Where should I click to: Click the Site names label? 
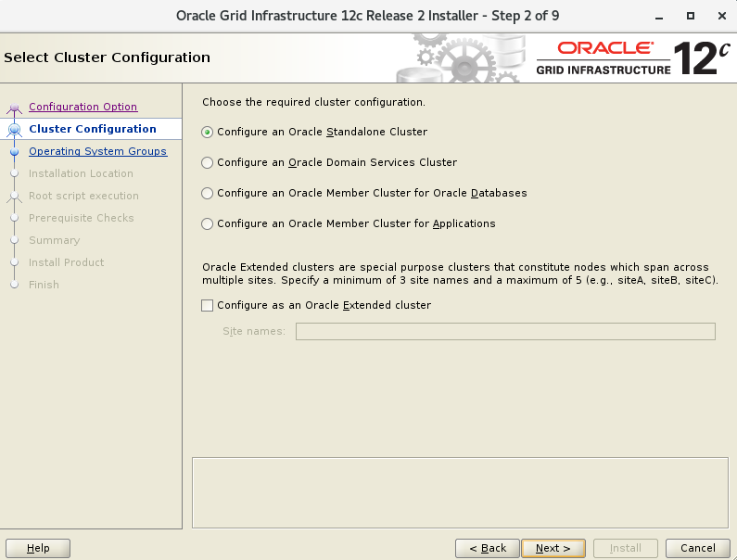pyautogui.click(x=254, y=332)
